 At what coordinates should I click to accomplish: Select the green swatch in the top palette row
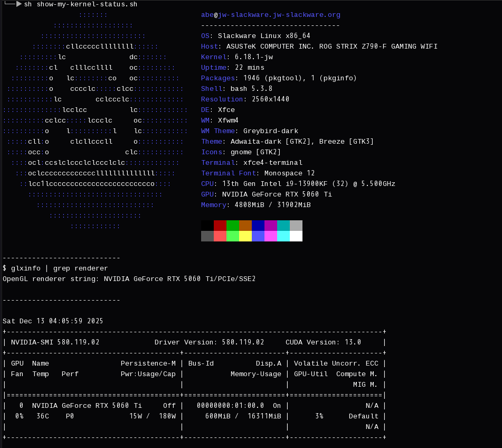[233, 226]
